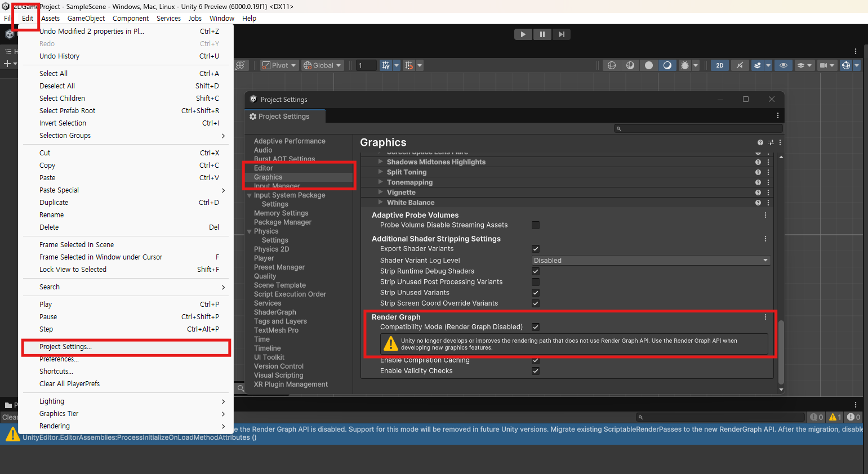Open White Balance row kebab menu
Image resolution: width=868 pixels, height=474 pixels.
[768, 203]
